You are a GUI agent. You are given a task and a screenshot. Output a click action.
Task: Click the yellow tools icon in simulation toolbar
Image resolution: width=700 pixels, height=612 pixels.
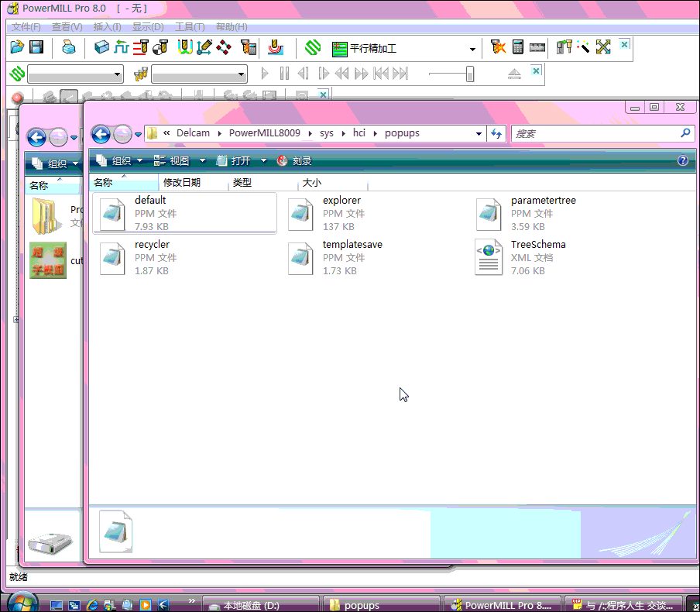click(141, 74)
